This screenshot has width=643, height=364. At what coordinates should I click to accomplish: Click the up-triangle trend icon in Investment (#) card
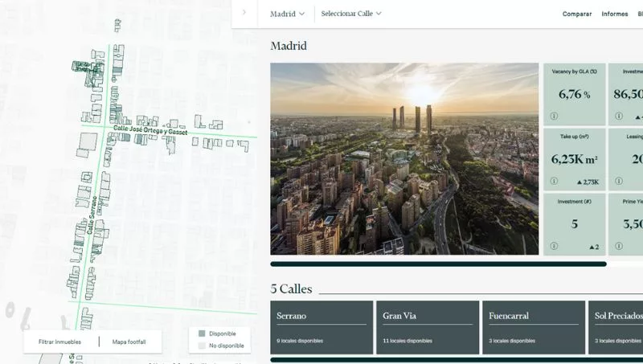[x=592, y=247]
